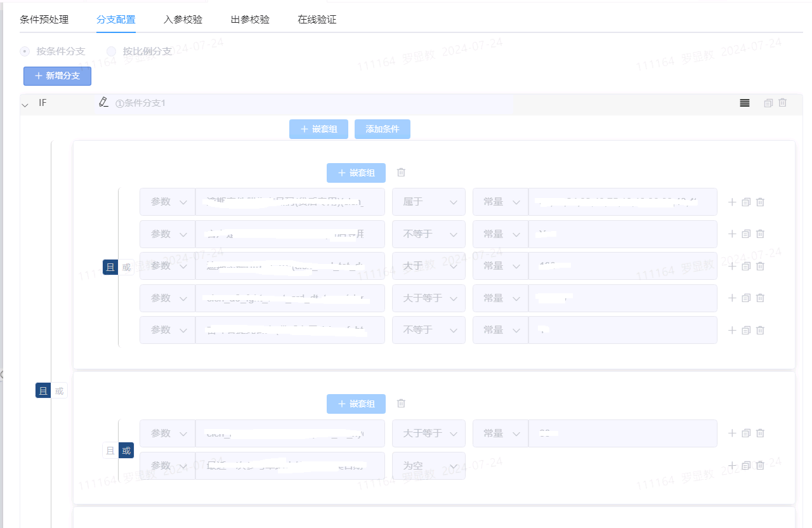812x528 pixels.
Task: Copy the last 不等于 condition row
Action: [746, 330]
